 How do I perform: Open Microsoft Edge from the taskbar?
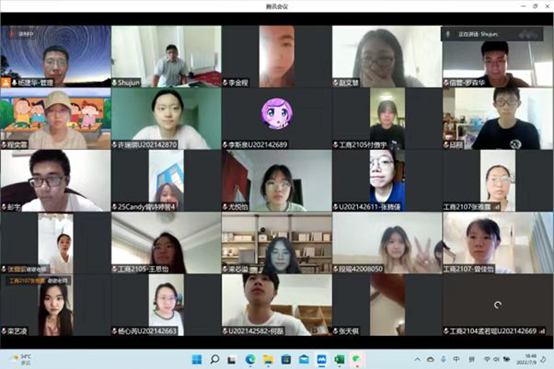pos(251,359)
